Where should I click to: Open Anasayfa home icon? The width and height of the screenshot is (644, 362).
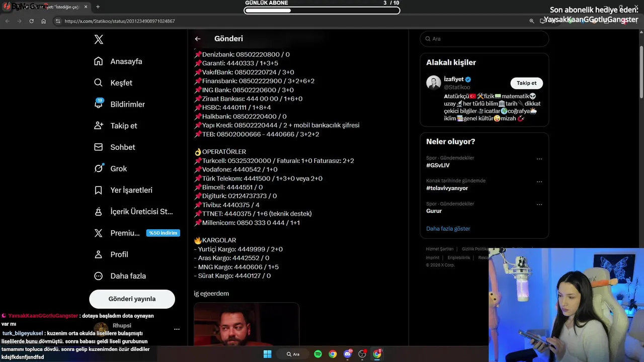click(x=99, y=61)
